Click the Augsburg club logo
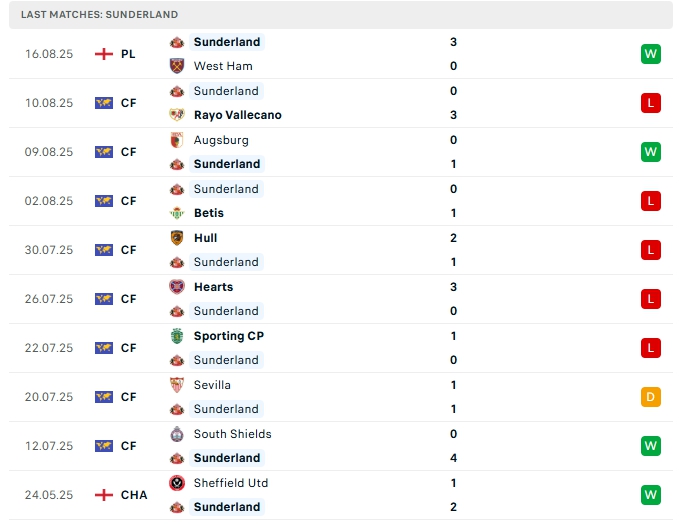Viewport: 684px width, 524px height. click(x=177, y=140)
